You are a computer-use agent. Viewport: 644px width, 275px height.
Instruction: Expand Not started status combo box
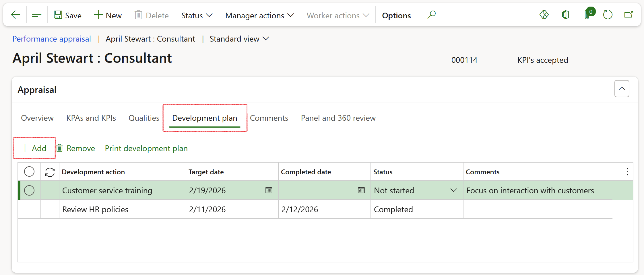point(453,190)
